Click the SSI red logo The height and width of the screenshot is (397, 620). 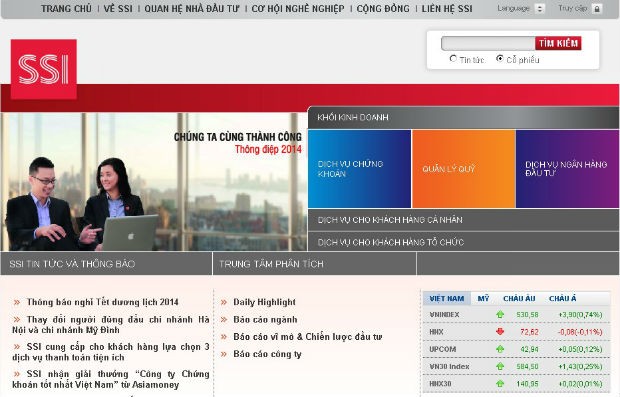[44, 69]
